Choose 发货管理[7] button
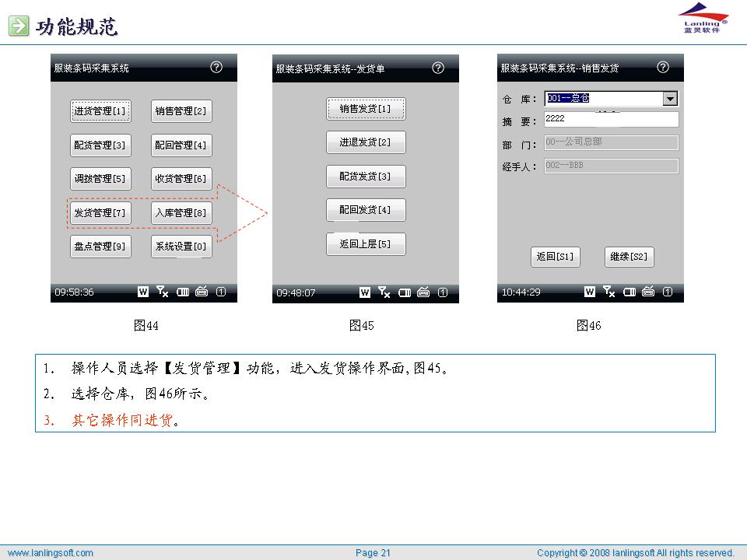 pyautogui.click(x=100, y=213)
